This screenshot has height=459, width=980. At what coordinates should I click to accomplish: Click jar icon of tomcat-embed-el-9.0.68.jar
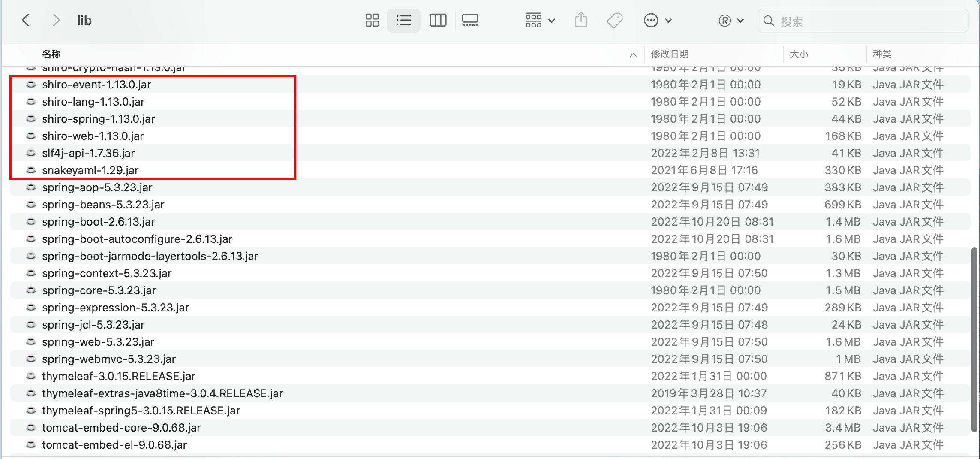pos(31,444)
